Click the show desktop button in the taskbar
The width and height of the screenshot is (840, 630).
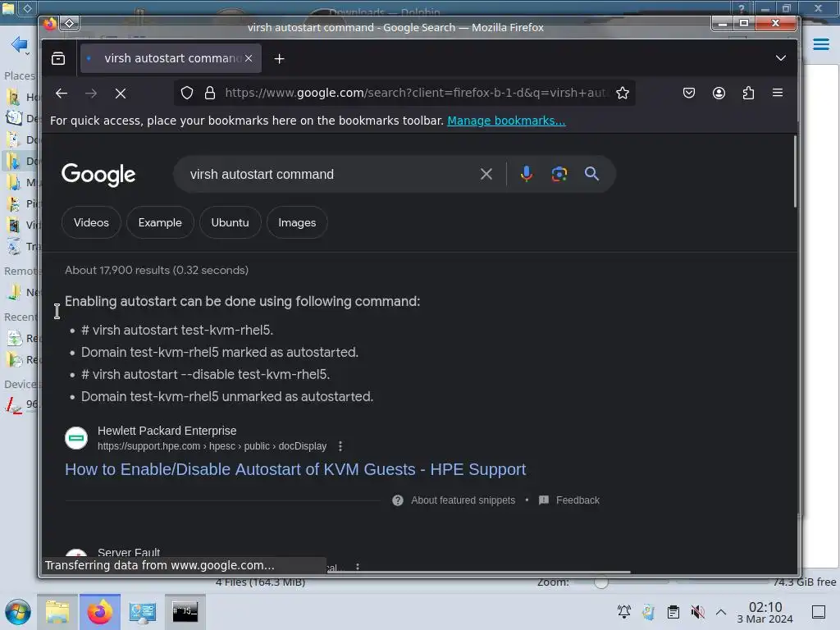click(x=819, y=612)
